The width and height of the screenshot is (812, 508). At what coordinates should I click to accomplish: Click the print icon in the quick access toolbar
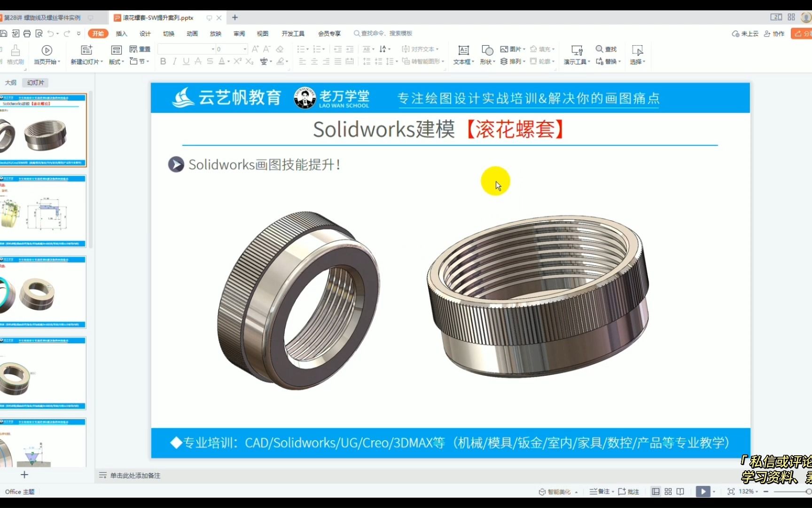tap(27, 33)
